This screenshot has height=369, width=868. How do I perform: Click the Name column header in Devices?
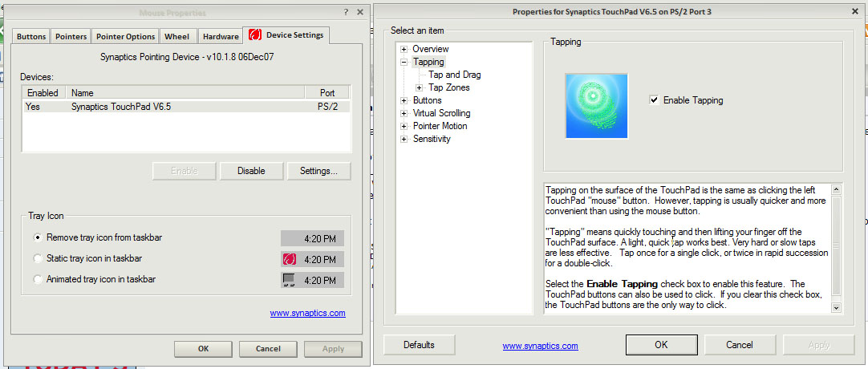pyautogui.click(x=185, y=93)
